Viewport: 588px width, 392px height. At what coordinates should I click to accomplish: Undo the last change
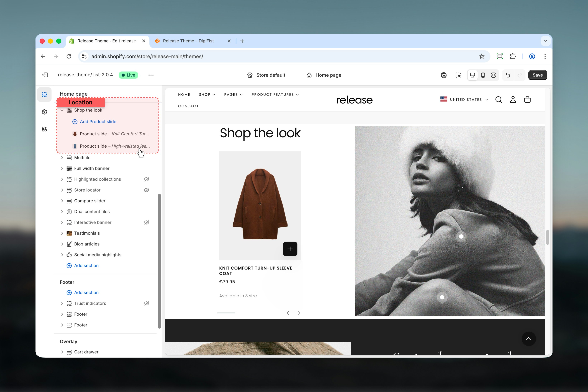coord(507,75)
